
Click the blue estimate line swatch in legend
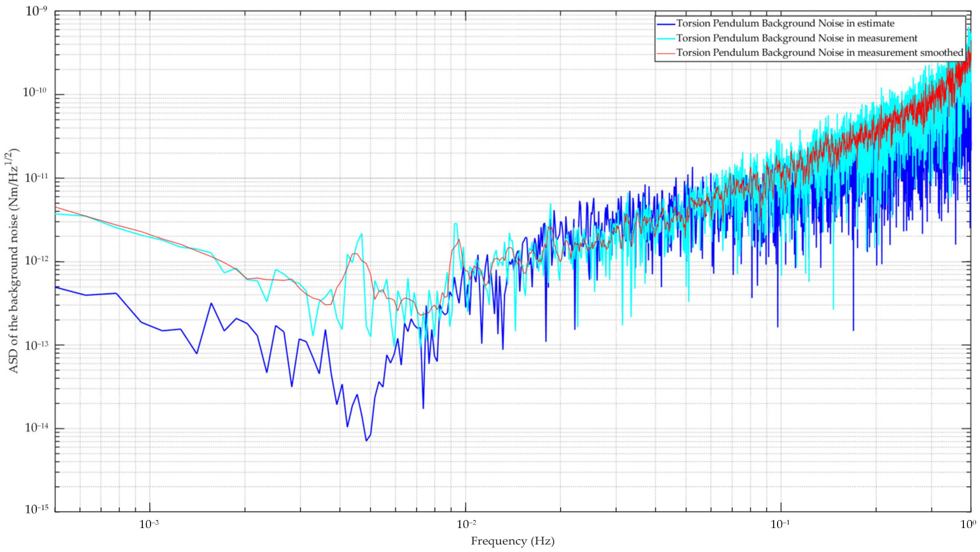coord(666,24)
